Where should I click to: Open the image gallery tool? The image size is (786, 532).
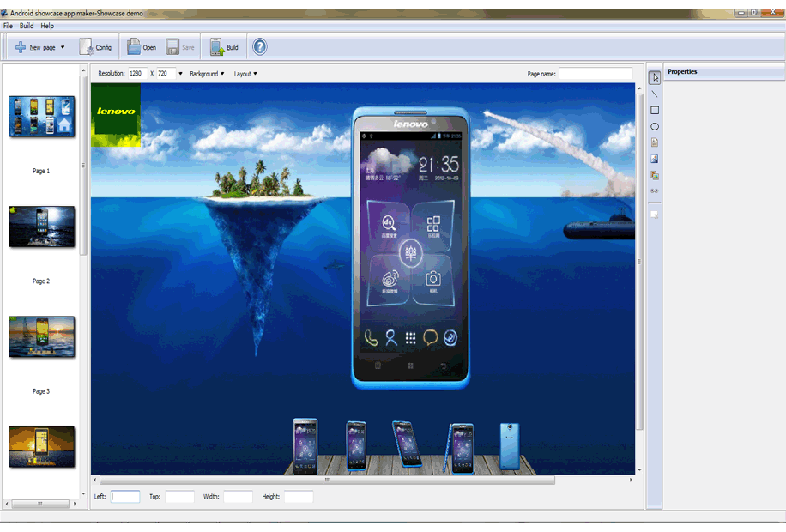pos(654,174)
